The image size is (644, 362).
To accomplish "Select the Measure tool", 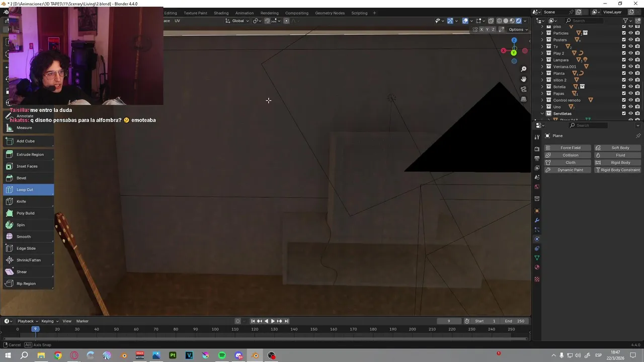I will tap(28, 128).
